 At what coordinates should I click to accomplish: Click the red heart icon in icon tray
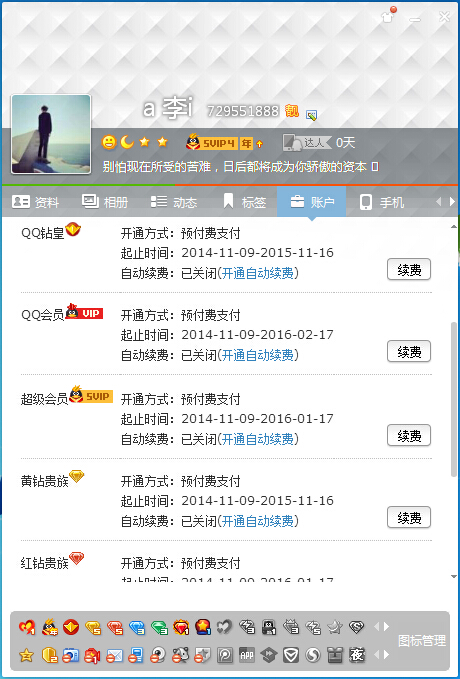click(27, 627)
